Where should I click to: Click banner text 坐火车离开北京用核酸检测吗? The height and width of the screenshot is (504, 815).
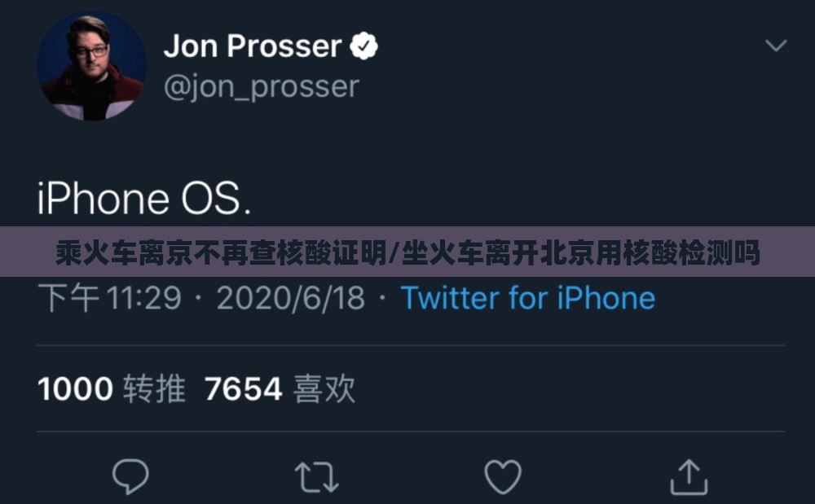[580, 252]
